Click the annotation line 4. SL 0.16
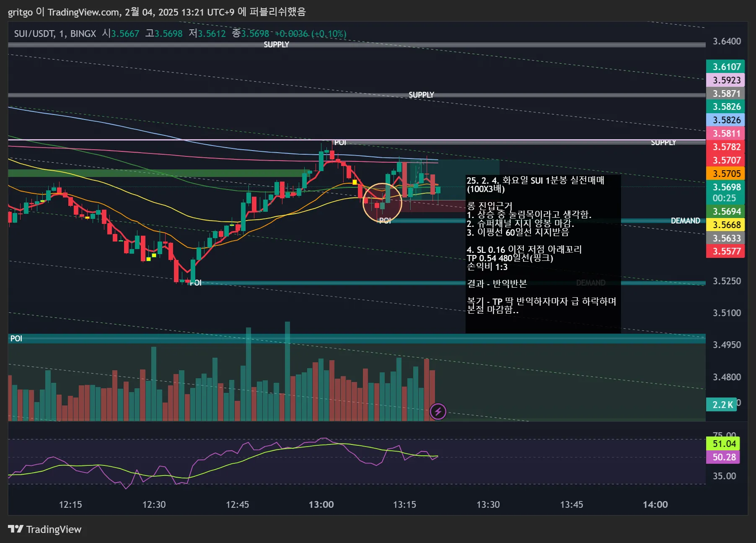The image size is (756, 543). (x=524, y=249)
